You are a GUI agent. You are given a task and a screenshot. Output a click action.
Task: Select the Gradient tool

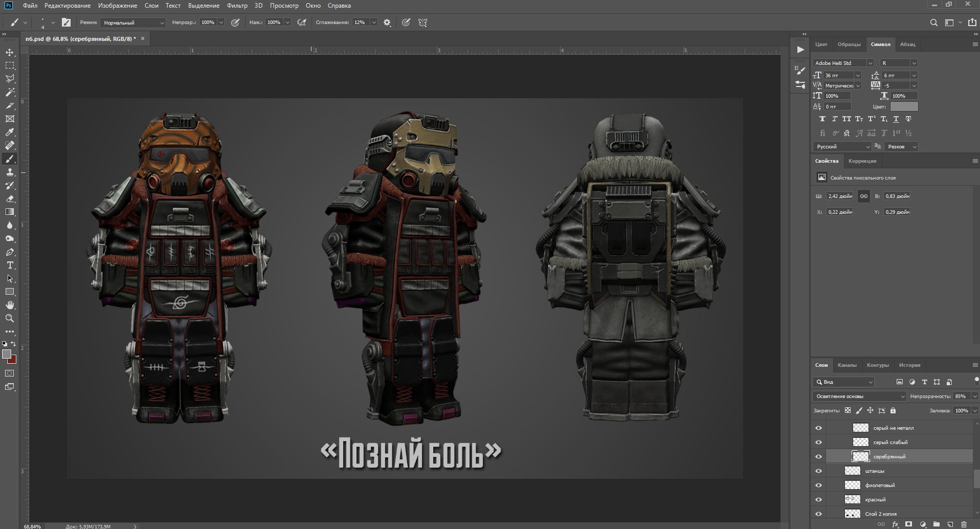click(x=10, y=212)
